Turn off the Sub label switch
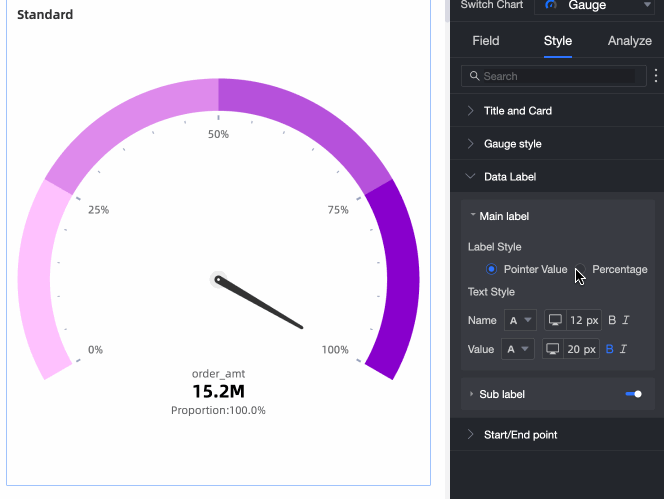The width and height of the screenshot is (664, 499). 634,394
